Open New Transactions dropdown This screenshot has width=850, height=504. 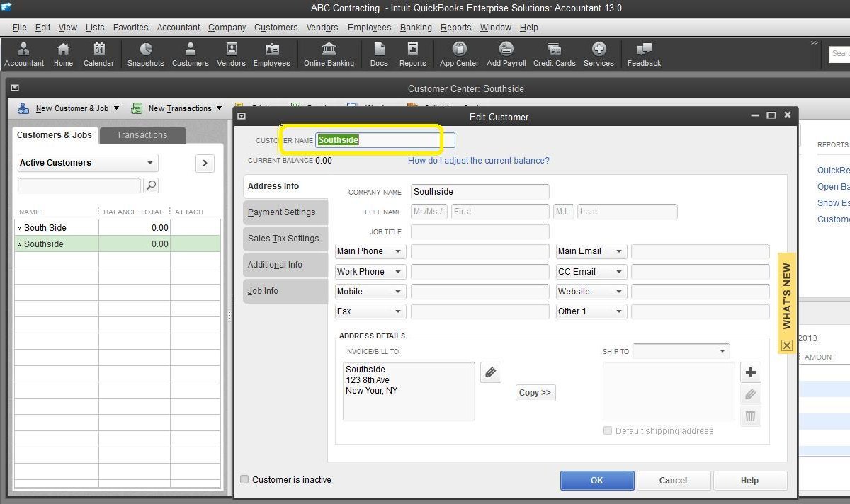pyautogui.click(x=176, y=108)
